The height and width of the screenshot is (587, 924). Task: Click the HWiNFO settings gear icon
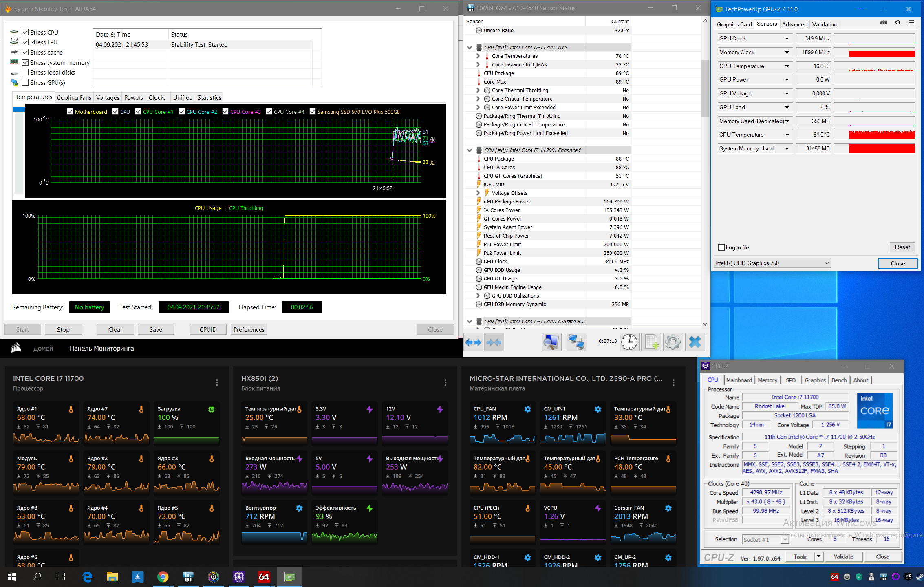point(673,342)
